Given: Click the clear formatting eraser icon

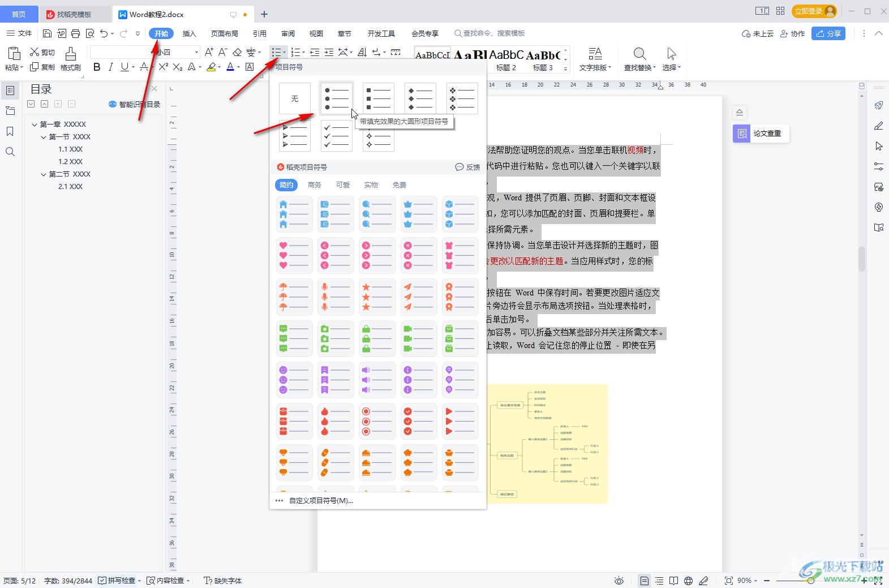Looking at the screenshot, I should (237, 52).
